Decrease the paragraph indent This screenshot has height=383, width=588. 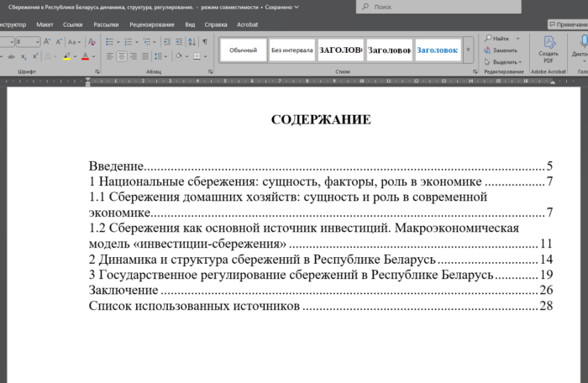click(x=167, y=42)
